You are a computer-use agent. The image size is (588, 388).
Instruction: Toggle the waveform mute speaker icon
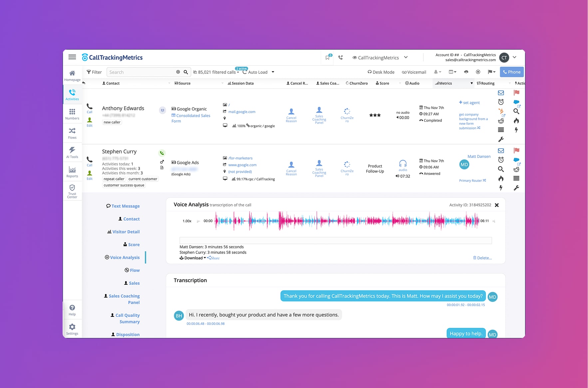click(x=494, y=221)
